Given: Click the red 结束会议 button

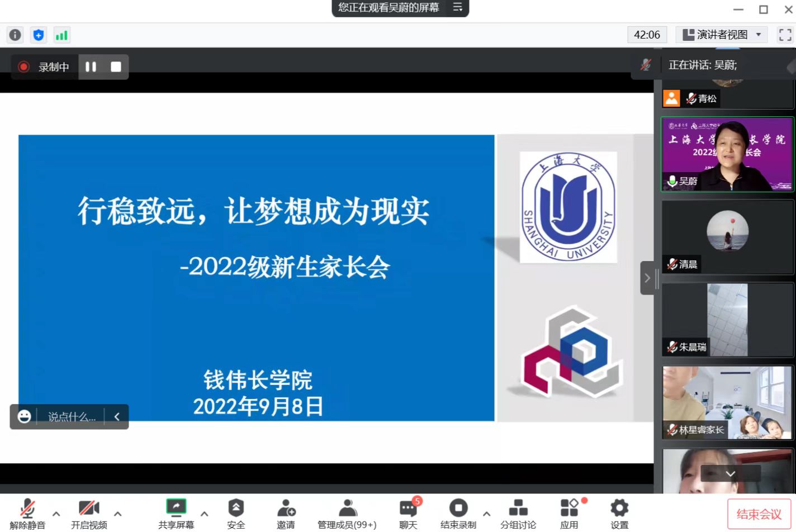Looking at the screenshot, I should (759, 514).
